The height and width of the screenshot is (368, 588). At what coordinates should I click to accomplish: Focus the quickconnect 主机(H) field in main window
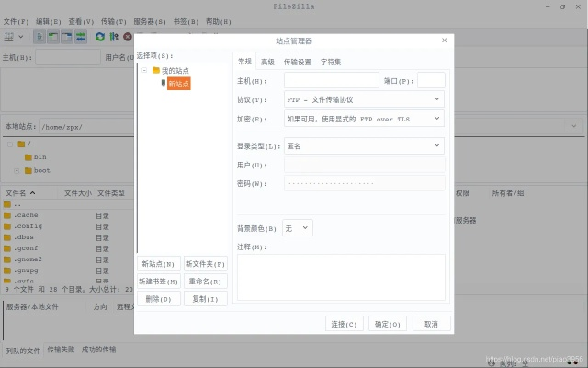click(68, 57)
